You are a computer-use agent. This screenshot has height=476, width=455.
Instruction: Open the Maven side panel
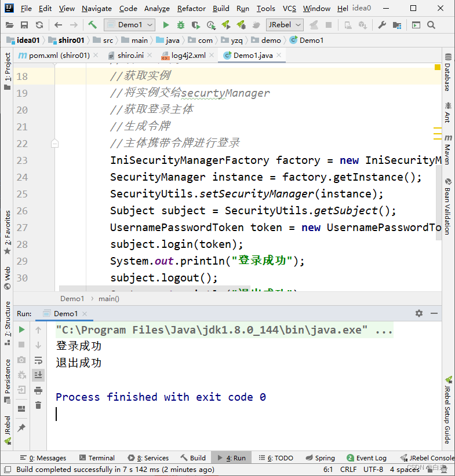(x=447, y=149)
